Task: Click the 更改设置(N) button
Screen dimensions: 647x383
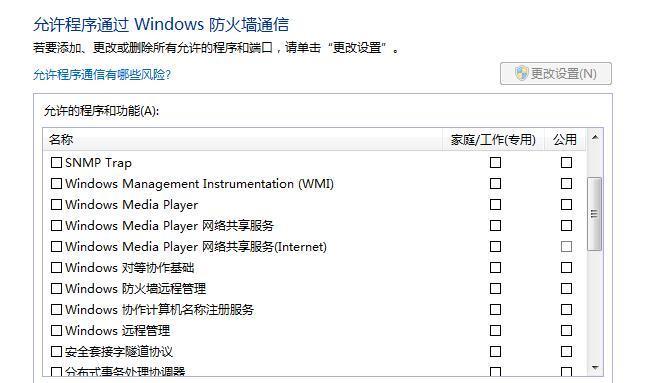Action: [x=556, y=73]
